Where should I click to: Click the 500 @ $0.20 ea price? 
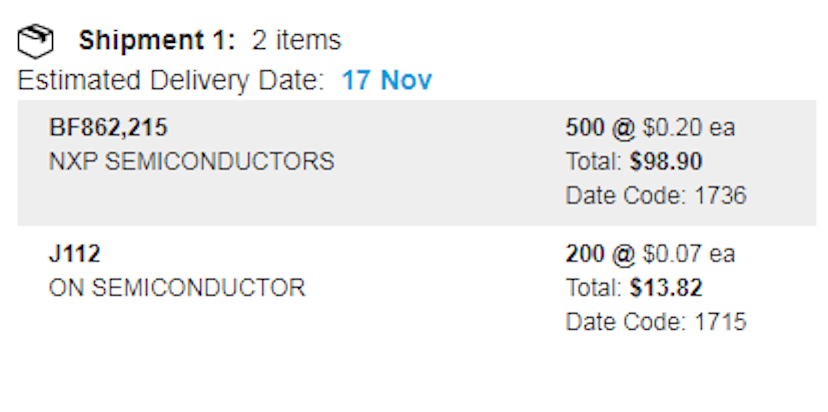650,127
